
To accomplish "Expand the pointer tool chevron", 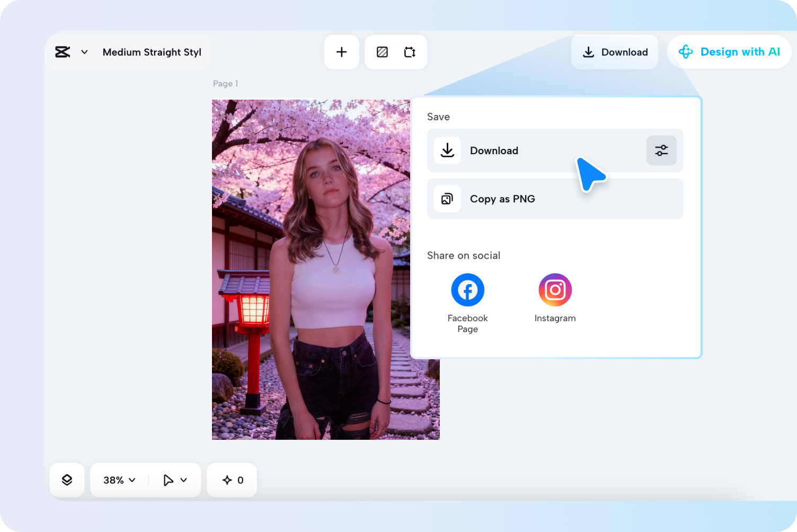I will click(184, 480).
